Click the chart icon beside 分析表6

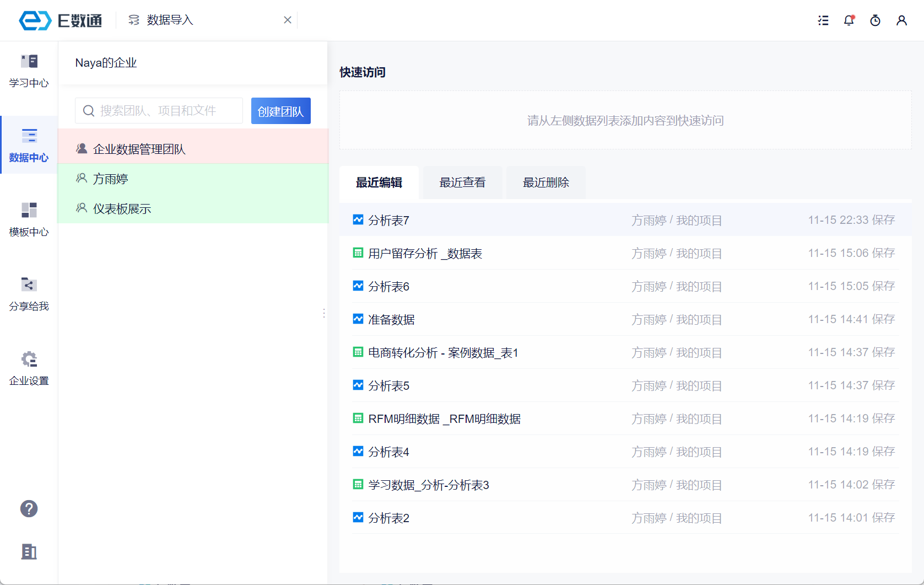click(x=358, y=286)
